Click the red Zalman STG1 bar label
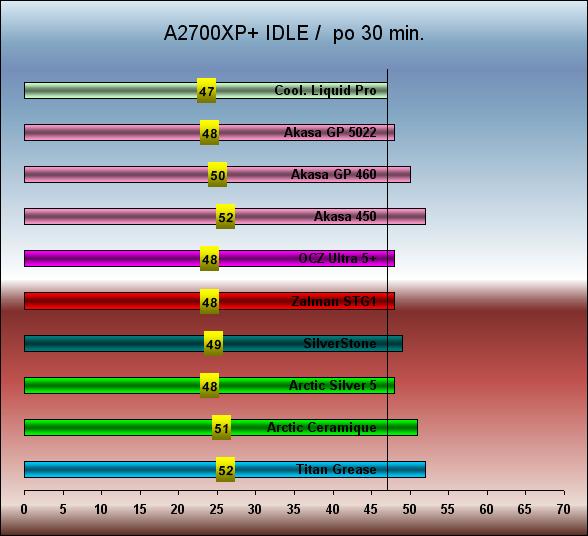 pos(334,301)
